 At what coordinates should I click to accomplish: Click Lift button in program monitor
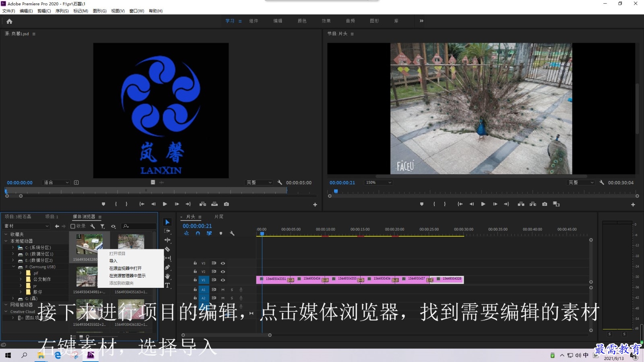click(521, 204)
